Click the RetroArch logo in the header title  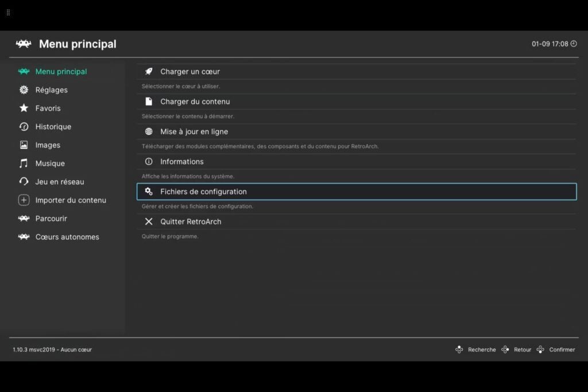24,44
